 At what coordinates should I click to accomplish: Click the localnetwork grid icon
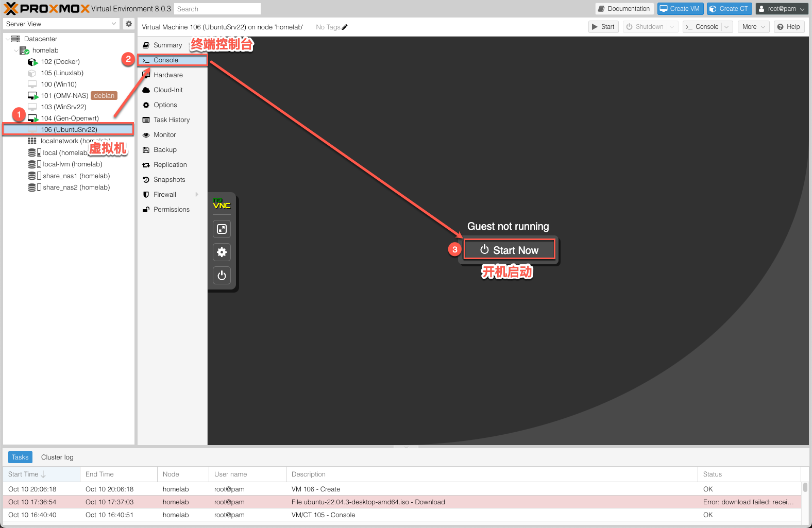tap(32, 141)
